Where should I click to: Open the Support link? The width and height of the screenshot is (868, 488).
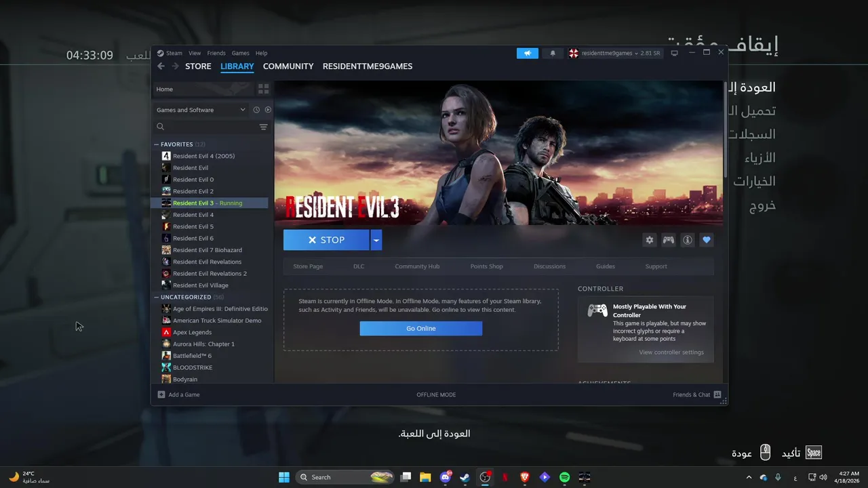coord(656,266)
